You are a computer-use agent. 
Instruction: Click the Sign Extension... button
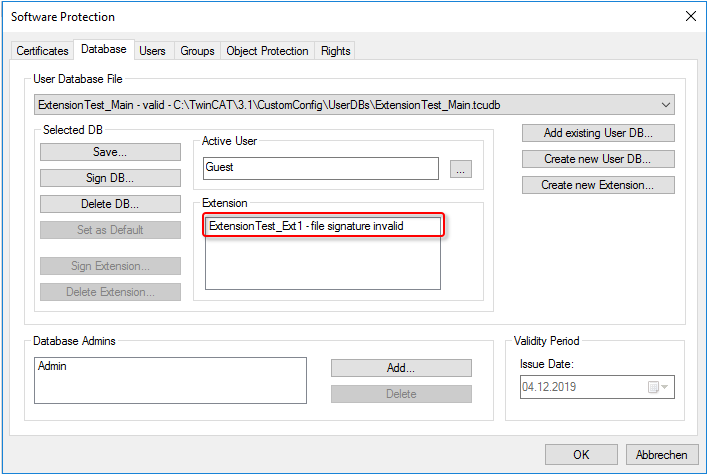(x=110, y=266)
